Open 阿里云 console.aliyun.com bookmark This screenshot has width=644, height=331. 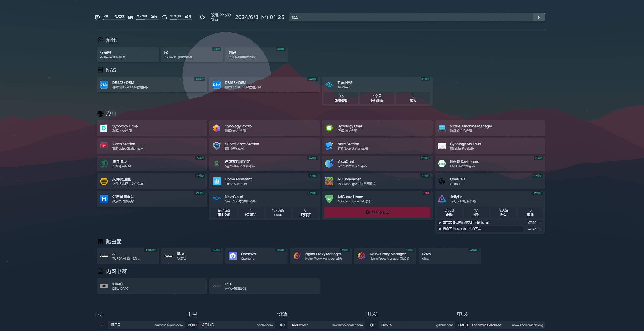click(x=141, y=325)
